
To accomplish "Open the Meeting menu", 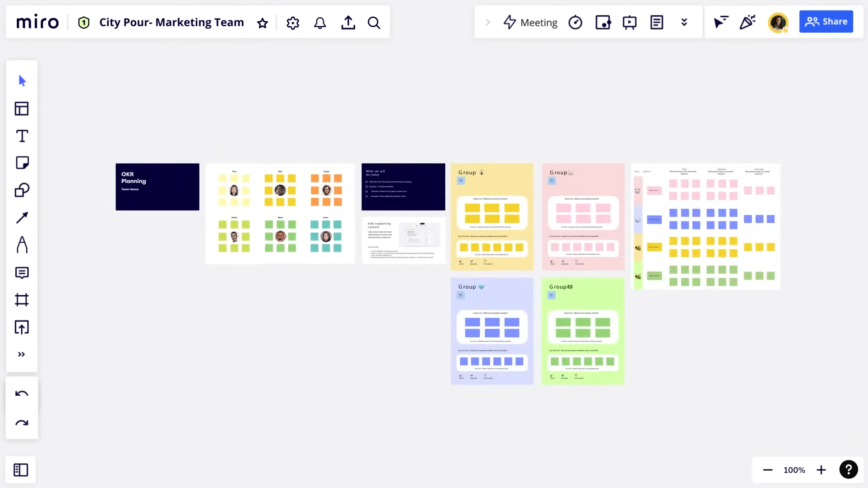I will tap(530, 22).
